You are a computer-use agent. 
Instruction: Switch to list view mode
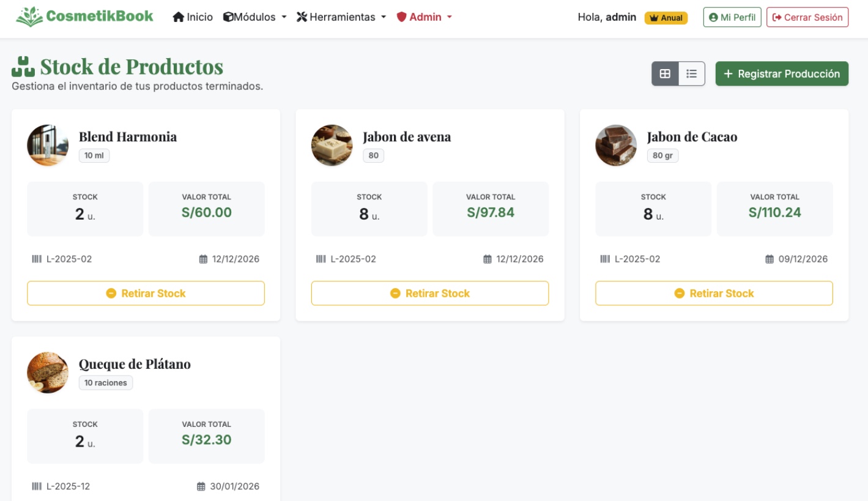point(692,73)
